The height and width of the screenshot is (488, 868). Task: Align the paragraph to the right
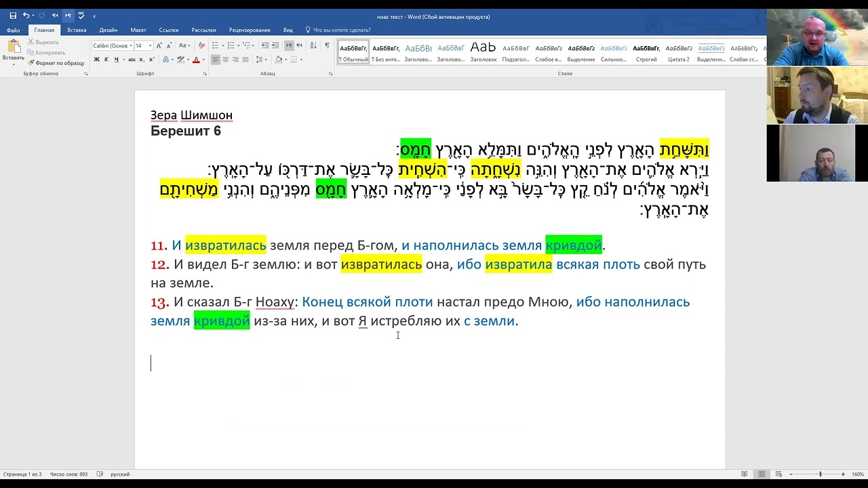click(x=235, y=60)
